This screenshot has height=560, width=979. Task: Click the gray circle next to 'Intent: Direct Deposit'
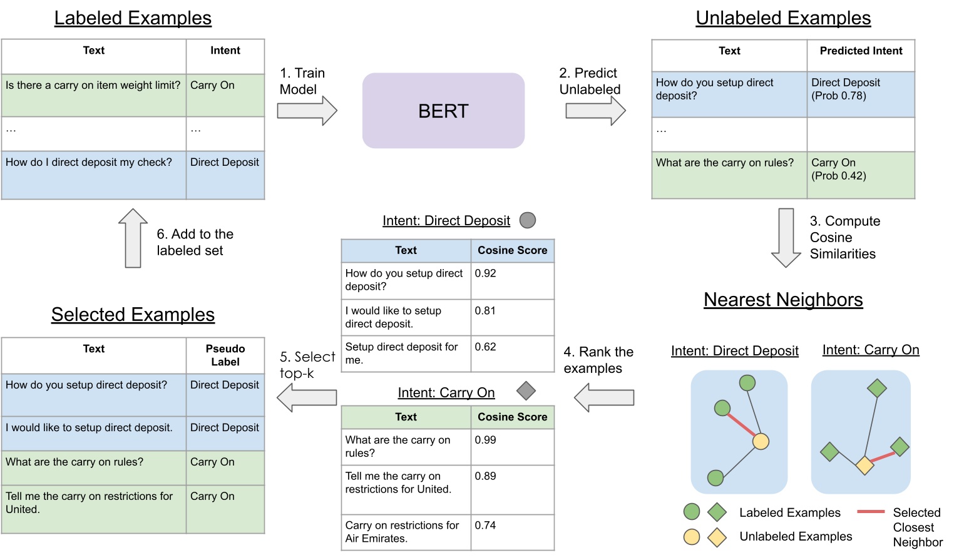[528, 220]
